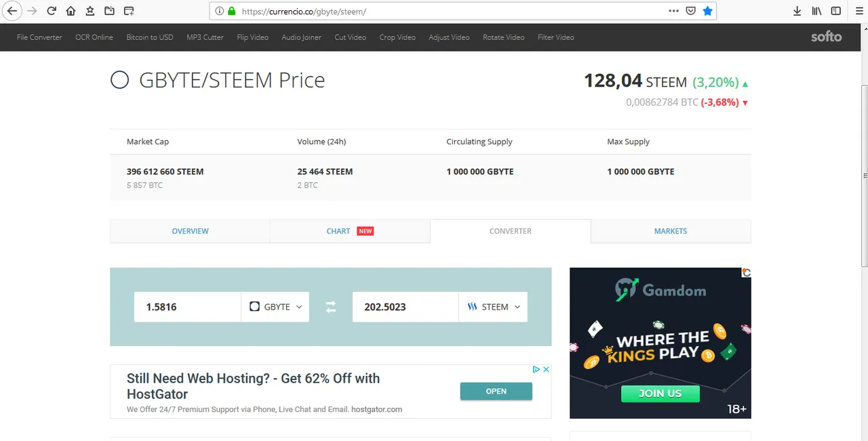
Task: Click the ad info icon on Gamdom banner
Action: (x=746, y=272)
